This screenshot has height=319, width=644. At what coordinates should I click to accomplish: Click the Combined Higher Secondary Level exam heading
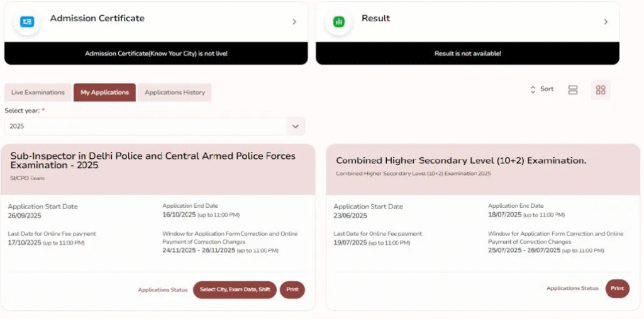click(x=461, y=161)
